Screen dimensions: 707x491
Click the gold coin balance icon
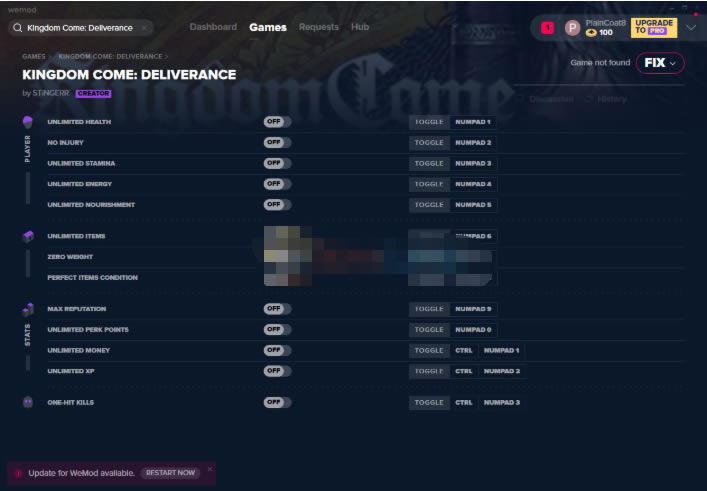[591, 33]
